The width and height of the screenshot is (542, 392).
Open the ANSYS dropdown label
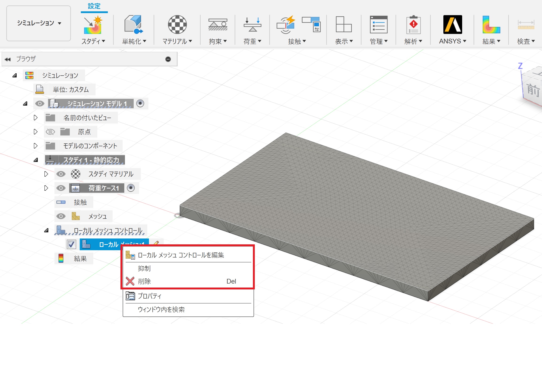click(x=453, y=41)
